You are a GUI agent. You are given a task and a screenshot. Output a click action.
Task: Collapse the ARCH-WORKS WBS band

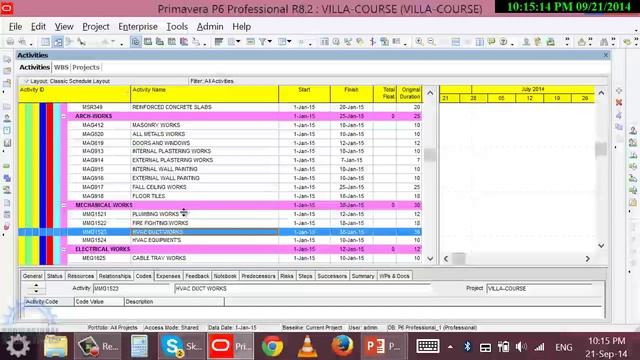coord(64,116)
